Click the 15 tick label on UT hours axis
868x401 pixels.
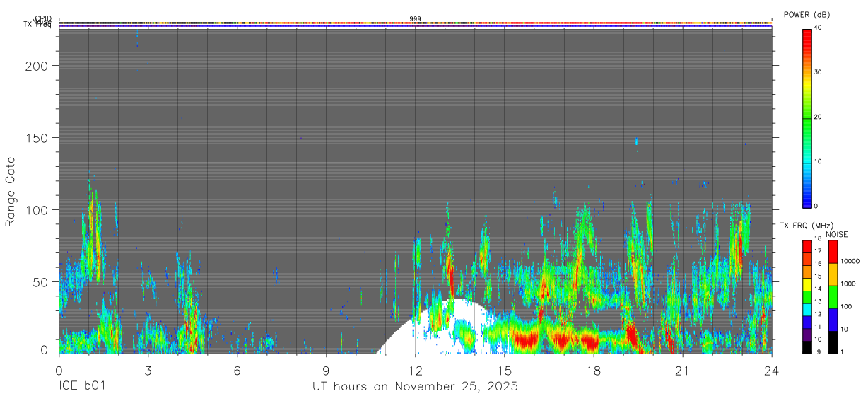[505, 370]
